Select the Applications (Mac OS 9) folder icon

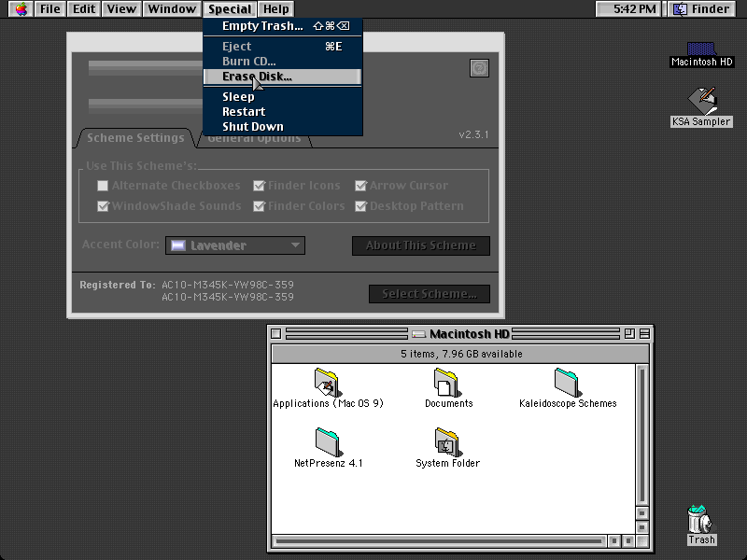pyautogui.click(x=327, y=383)
